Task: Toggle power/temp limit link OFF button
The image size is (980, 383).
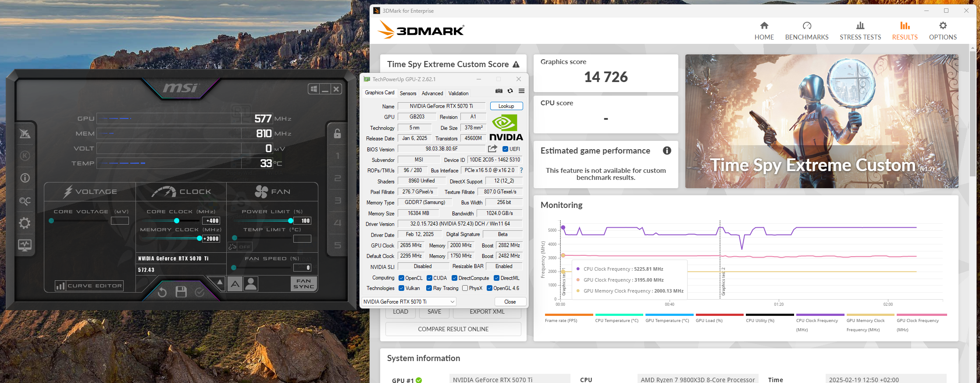Action: [x=240, y=247]
